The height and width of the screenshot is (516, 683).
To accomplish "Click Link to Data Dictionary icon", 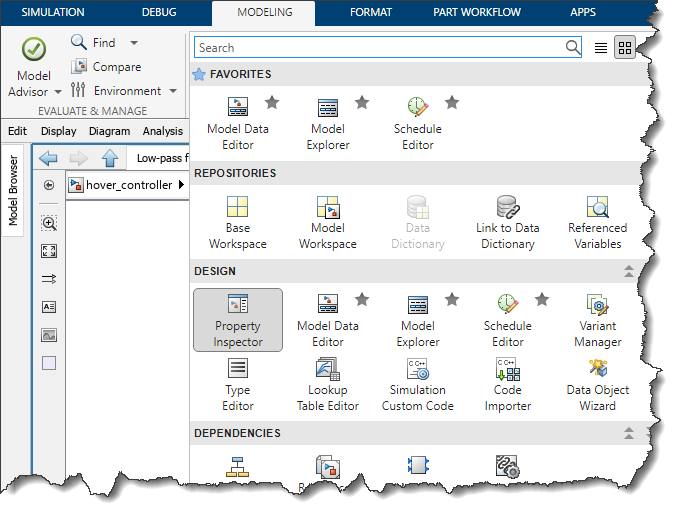I will click(507, 222).
